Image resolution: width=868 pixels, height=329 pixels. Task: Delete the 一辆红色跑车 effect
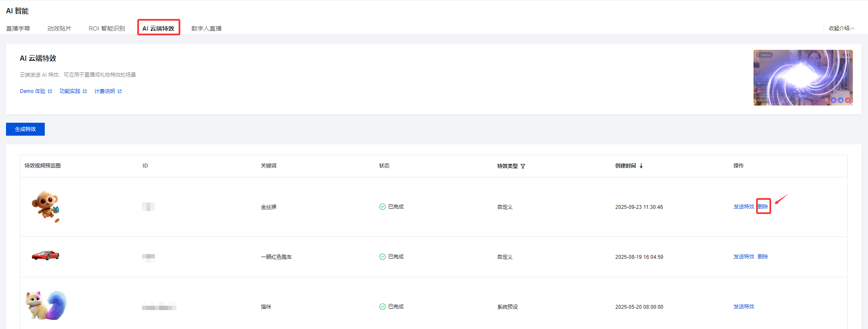(763, 257)
